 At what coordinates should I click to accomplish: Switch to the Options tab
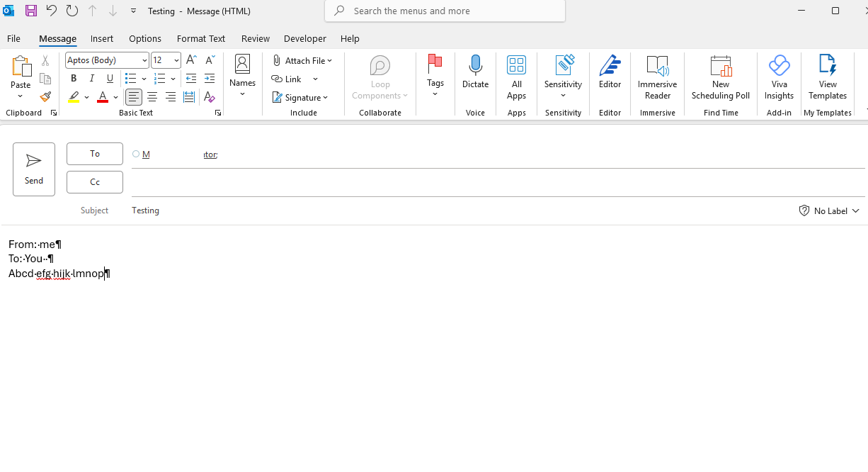point(145,38)
